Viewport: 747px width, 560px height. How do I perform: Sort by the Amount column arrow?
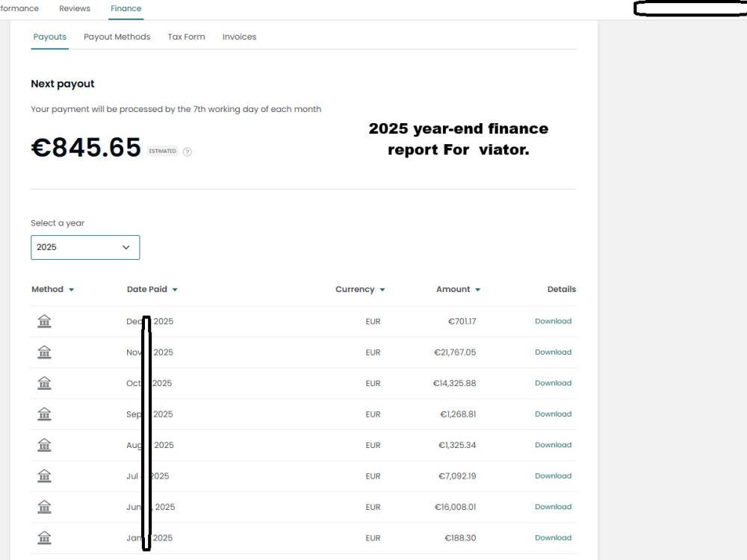click(478, 290)
